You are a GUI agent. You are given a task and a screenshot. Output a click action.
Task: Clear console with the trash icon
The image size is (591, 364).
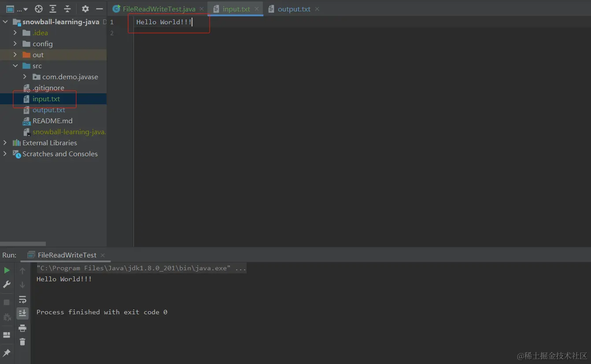point(22,342)
